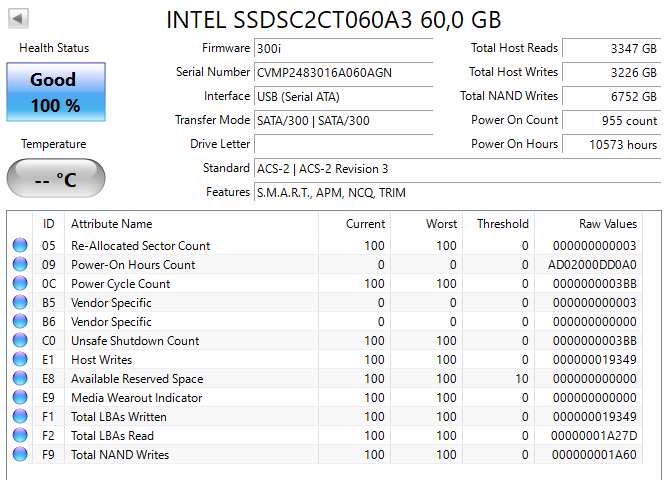Click the empty Drive Letter field
The image size is (668, 480).
(343, 144)
